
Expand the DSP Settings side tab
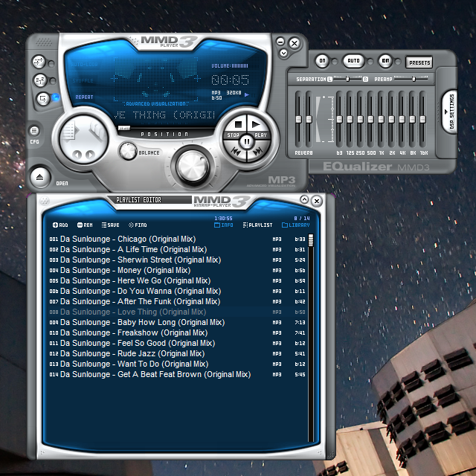tap(450, 112)
